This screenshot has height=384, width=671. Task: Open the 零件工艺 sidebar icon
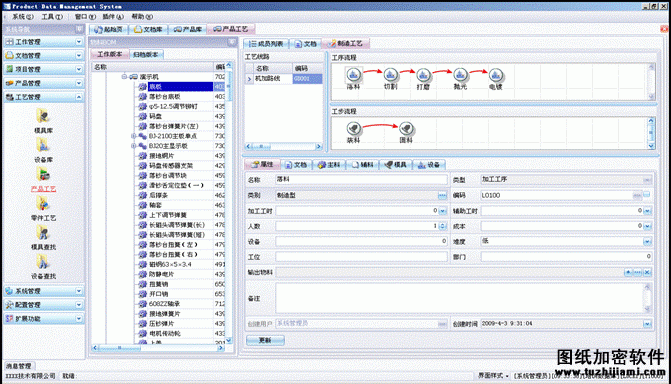(x=43, y=204)
